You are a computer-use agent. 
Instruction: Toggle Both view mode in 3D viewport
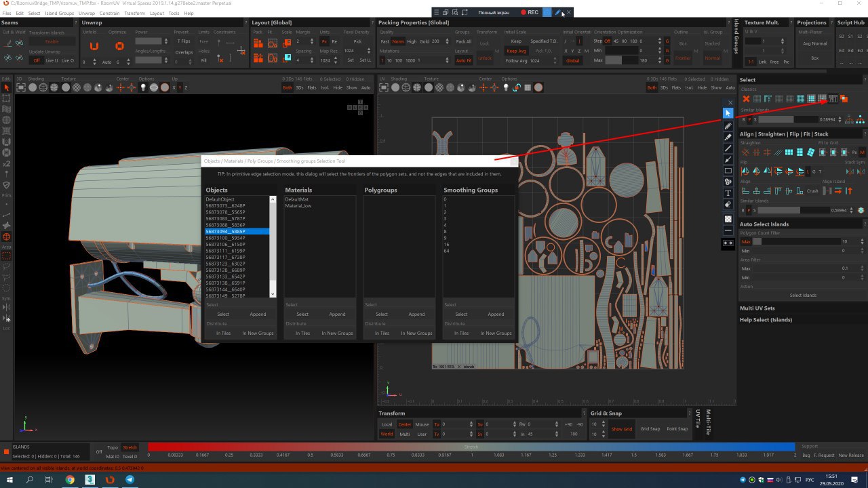pos(288,87)
